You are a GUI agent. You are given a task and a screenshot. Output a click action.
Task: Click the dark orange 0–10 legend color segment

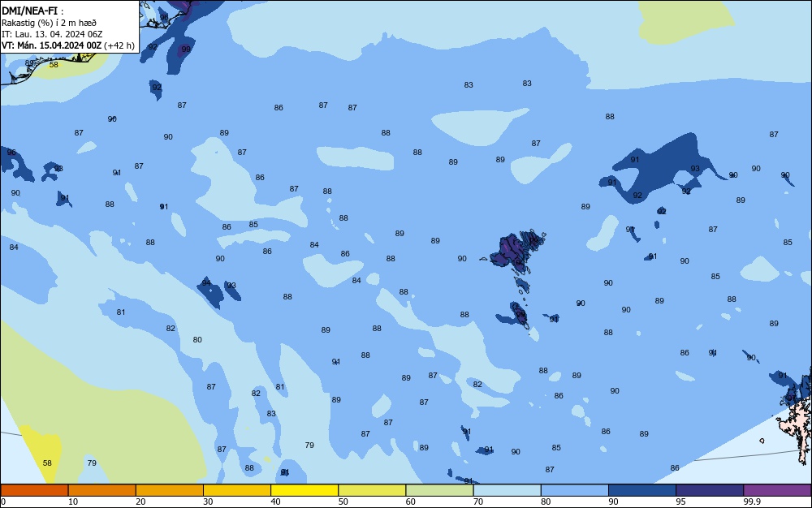[x=34, y=490]
